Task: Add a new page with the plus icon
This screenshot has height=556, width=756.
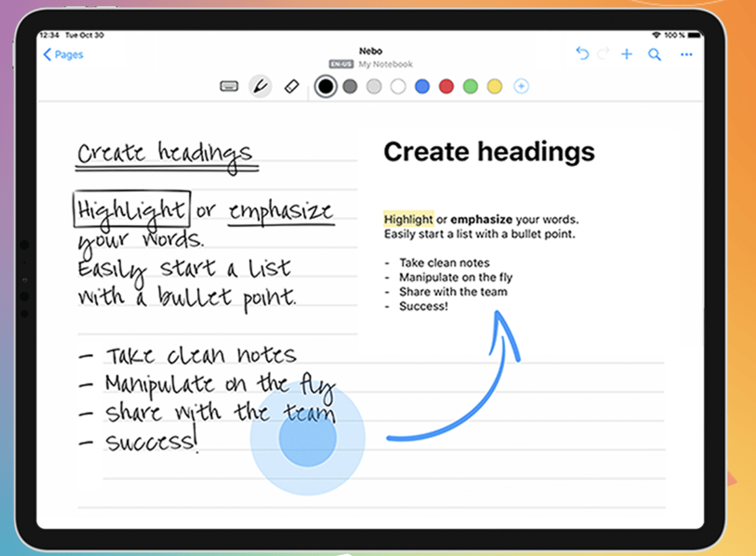Action: (626, 54)
